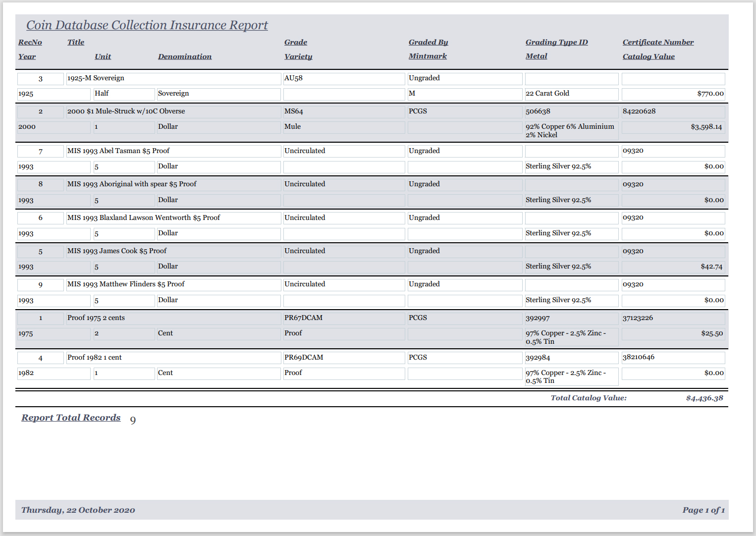
Task: Click the Grading Type ID column header
Action: (x=557, y=42)
